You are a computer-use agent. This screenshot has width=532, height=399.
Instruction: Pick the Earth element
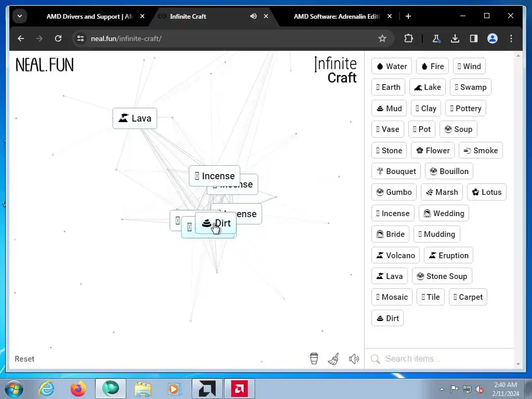(x=388, y=87)
